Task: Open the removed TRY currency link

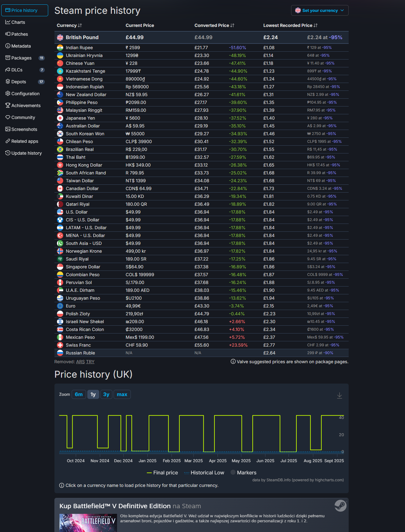Action: click(x=90, y=362)
